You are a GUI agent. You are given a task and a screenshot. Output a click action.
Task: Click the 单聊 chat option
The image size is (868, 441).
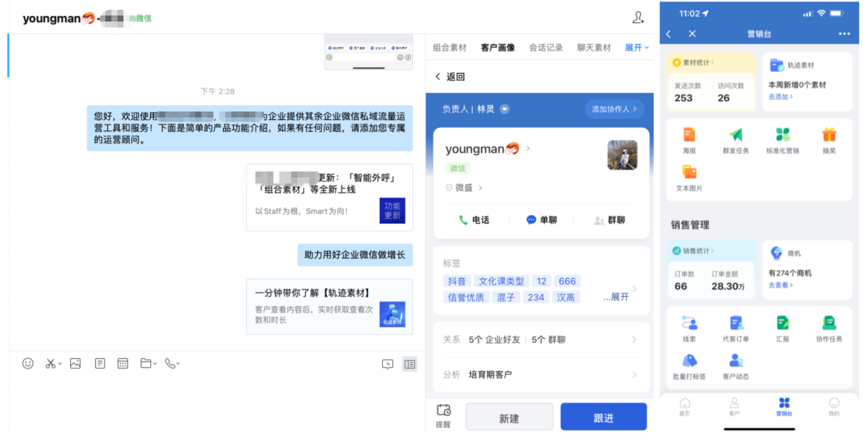(542, 220)
